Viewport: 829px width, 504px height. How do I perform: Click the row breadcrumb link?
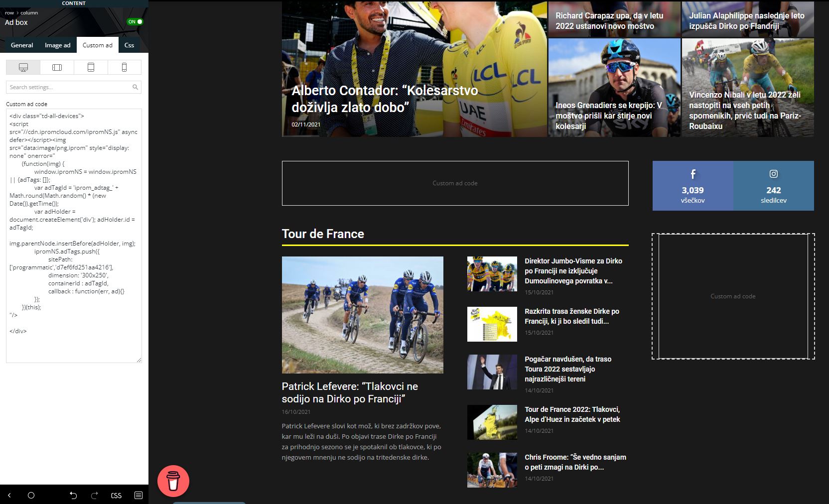click(9, 13)
